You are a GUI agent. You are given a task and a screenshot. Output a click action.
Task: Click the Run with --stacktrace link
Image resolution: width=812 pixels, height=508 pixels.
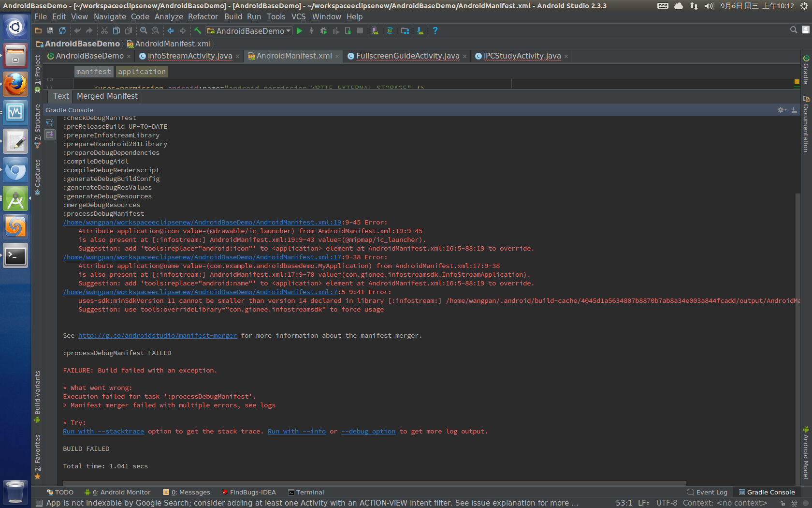click(103, 432)
